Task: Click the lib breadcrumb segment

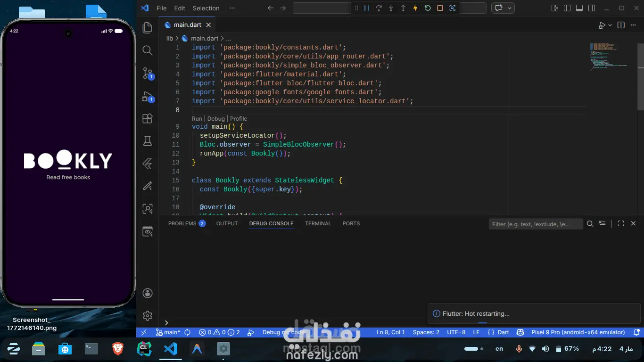Action: point(170,38)
